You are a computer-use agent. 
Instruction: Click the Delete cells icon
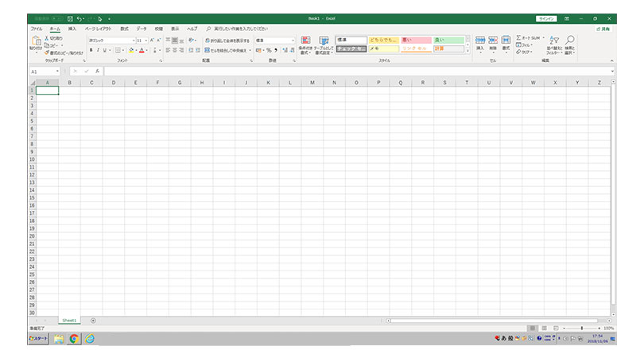coord(493,40)
